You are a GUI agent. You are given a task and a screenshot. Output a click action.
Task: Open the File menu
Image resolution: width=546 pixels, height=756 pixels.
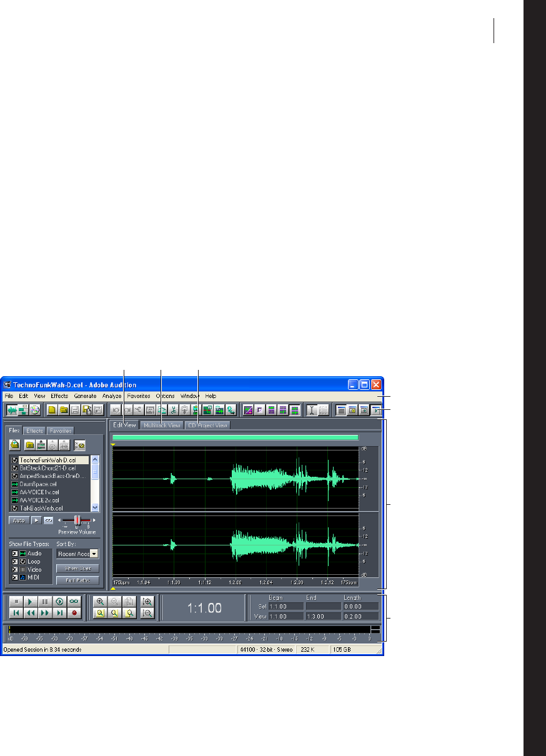tap(9, 396)
